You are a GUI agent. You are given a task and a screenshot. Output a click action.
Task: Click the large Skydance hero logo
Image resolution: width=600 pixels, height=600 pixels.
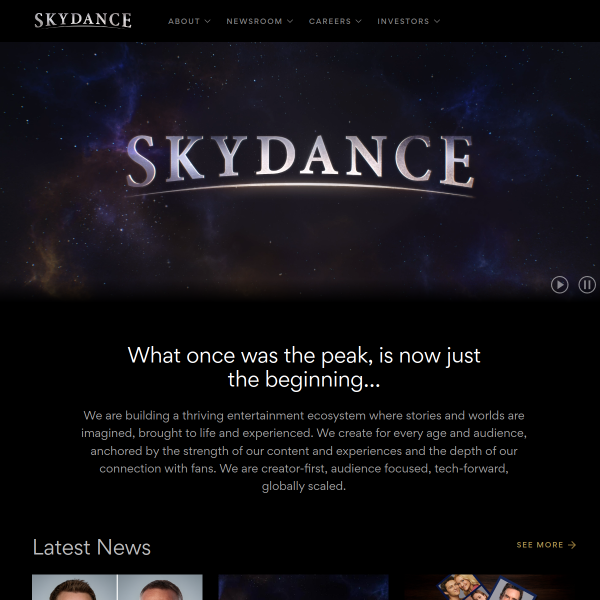point(300,165)
